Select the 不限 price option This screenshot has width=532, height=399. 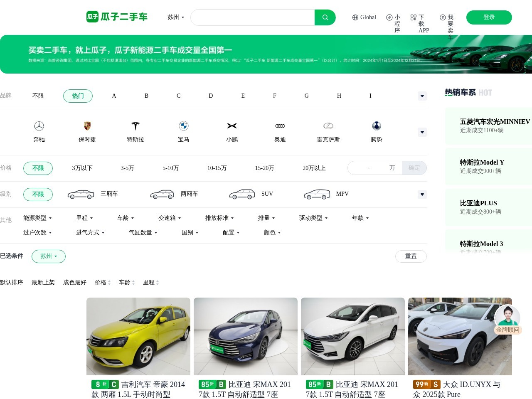[x=38, y=168]
